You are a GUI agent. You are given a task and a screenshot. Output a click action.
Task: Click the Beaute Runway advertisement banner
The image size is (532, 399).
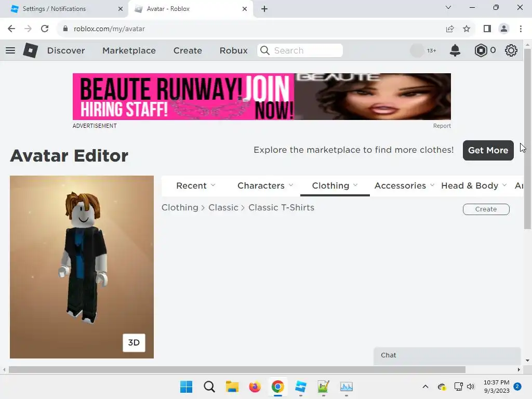[x=262, y=97]
